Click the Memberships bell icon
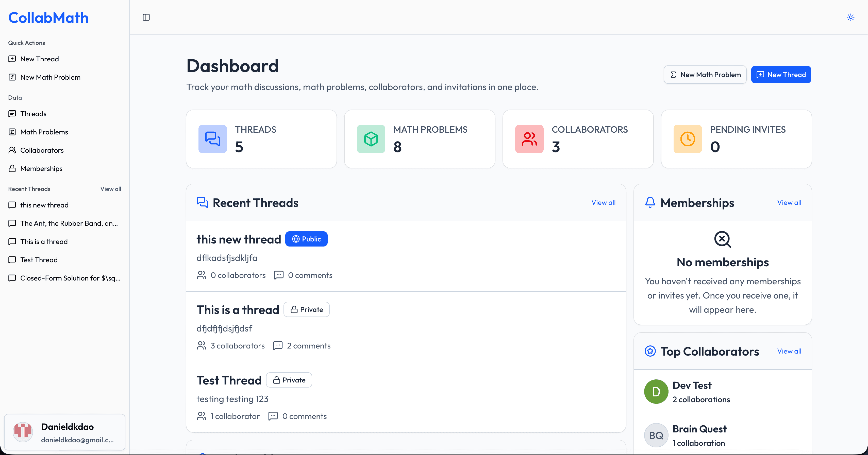Screen dimensions: 868x455 [650, 202]
